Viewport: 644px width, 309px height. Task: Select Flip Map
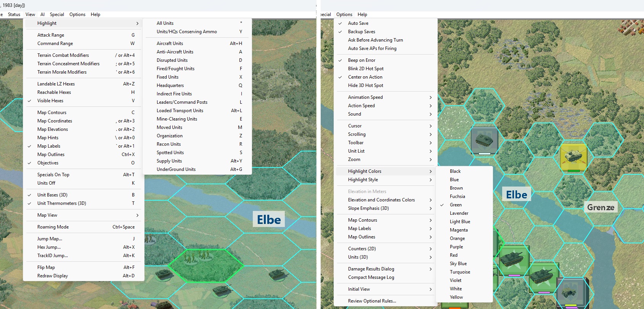point(84,267)
